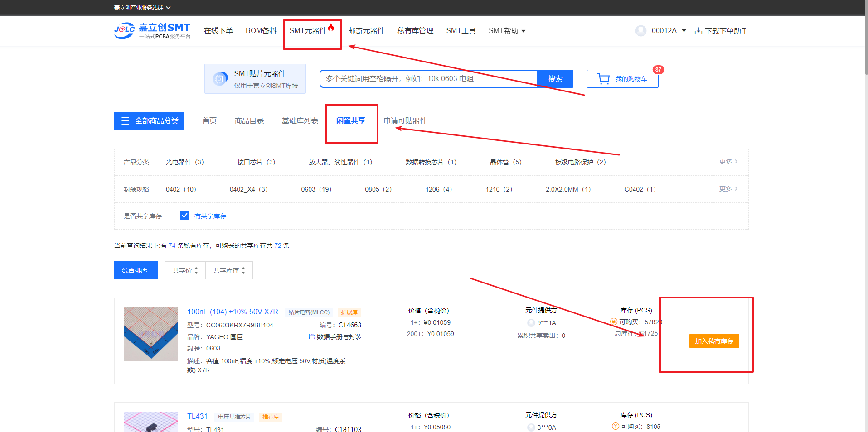The height and width of the screenshot is (432, 868).
Task: Click the yen coin icon beside 可购买 8105
Action: coord(616,426)
